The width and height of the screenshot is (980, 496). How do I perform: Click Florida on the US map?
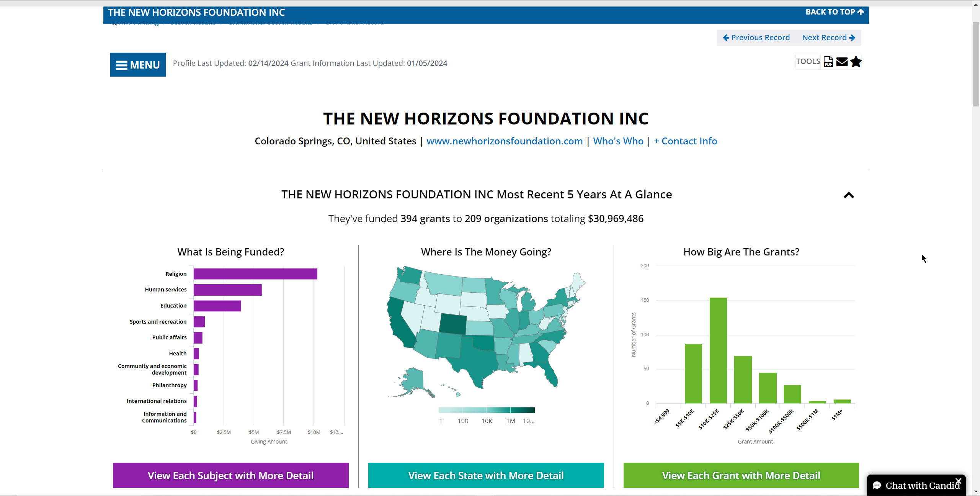point(547,372)
